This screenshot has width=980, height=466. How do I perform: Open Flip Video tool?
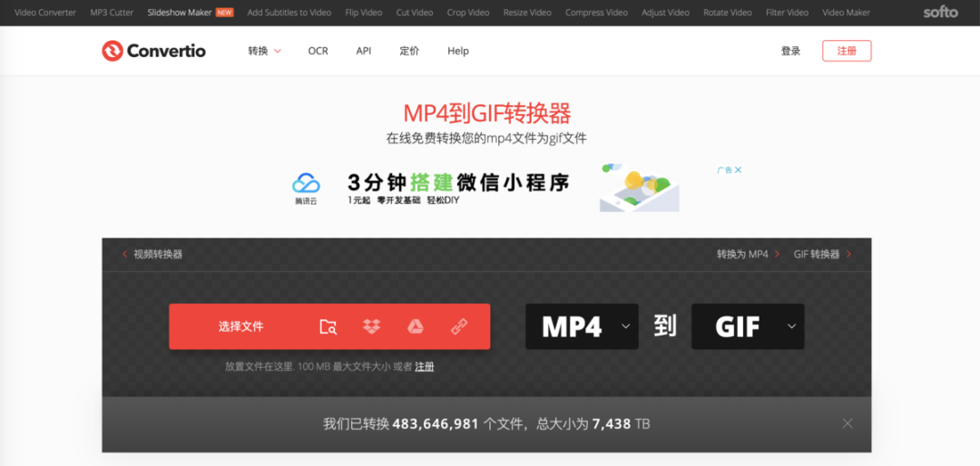(x=364, y=13)
